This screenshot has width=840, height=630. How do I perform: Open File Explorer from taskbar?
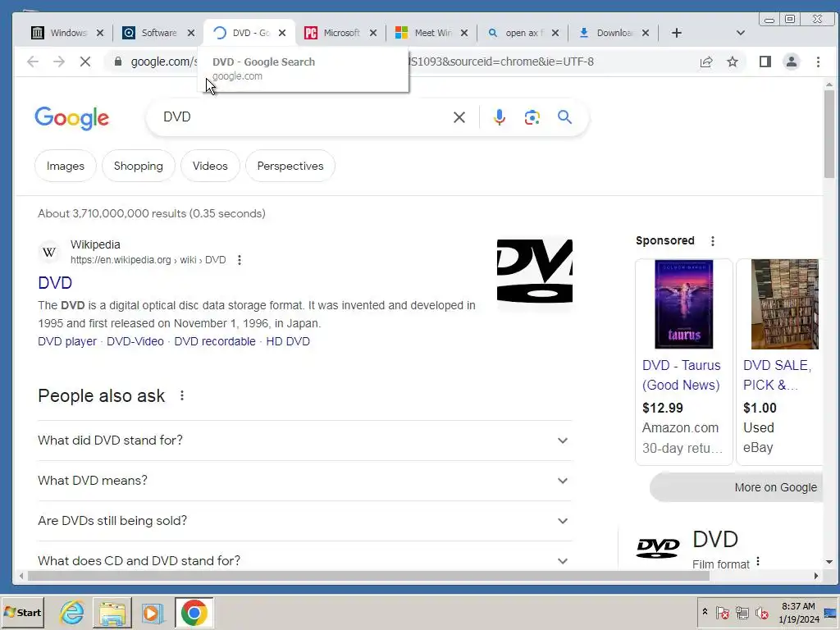click(112, 612)
